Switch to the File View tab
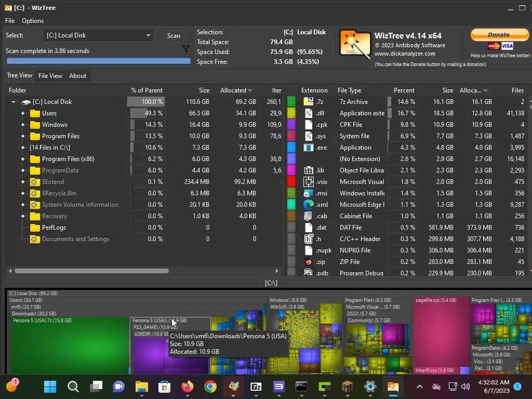Image resolution: width=532 pixels, height=399 pixels. 50,76
